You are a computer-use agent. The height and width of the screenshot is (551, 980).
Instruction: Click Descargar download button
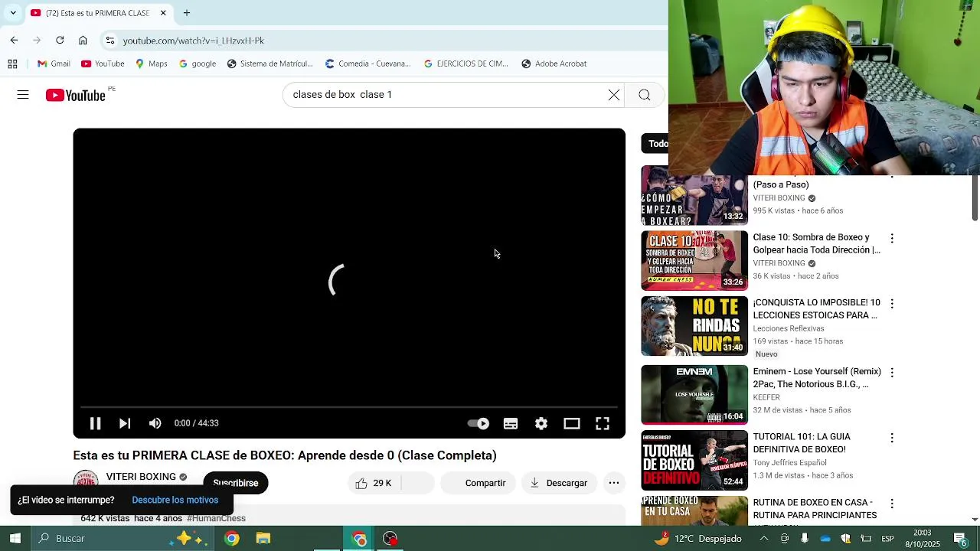click(559, 483)
